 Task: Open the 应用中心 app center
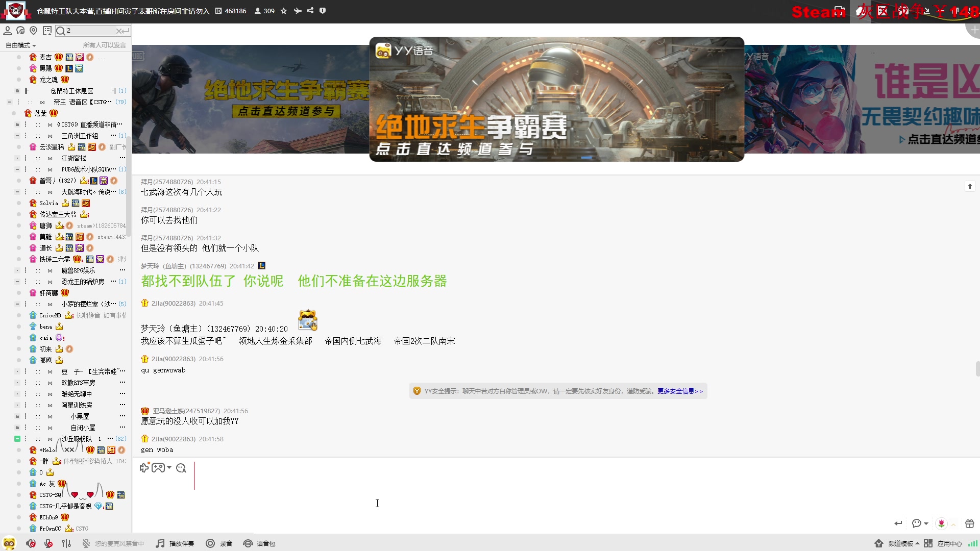coord(943,543)
